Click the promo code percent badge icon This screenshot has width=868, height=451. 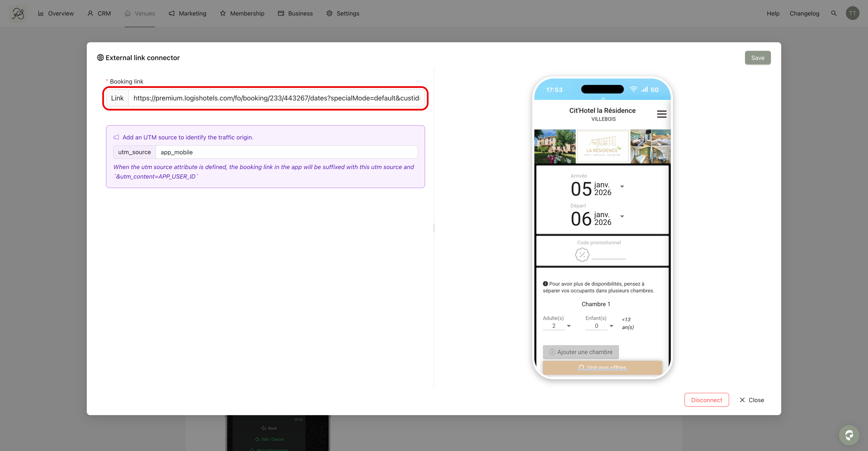pyautogui.click(x=582, y=255)
